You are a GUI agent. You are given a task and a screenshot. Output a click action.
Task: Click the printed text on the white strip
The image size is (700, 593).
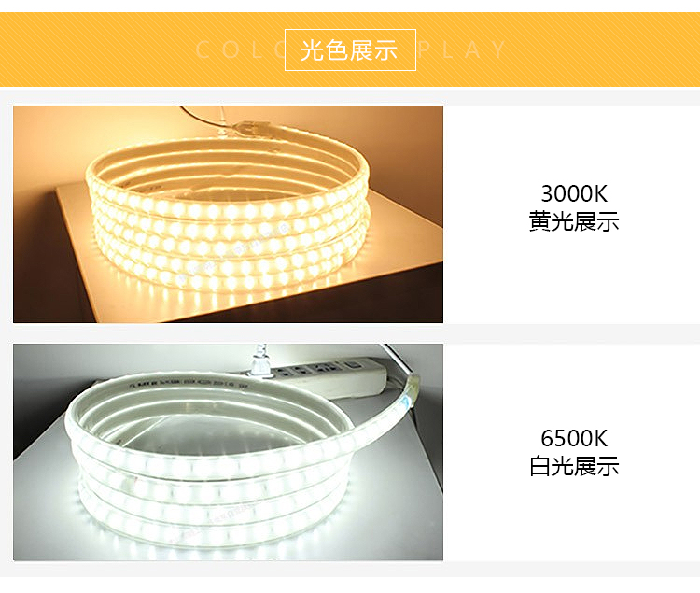(188, 385)
